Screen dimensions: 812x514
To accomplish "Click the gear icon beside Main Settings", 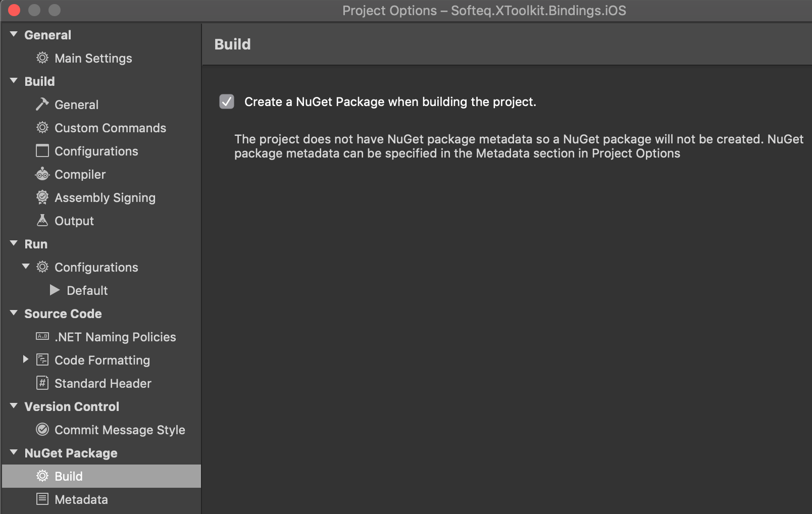I will click(x=42, y=58).
